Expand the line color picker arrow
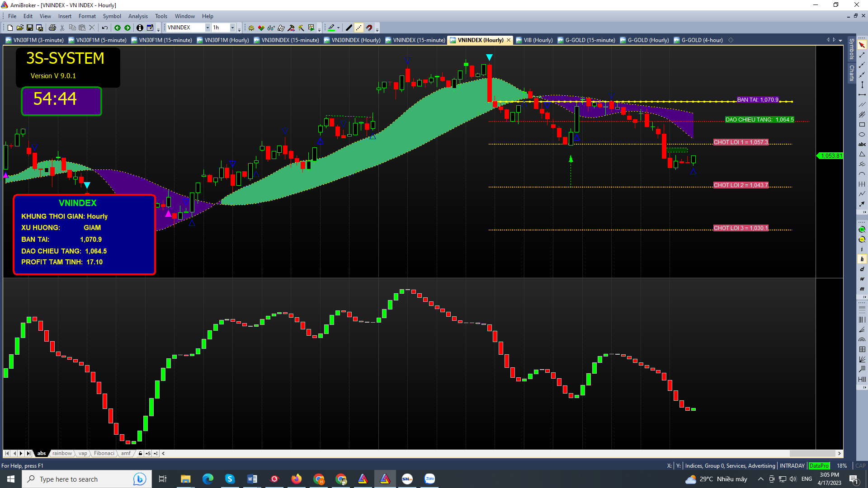 338,28
